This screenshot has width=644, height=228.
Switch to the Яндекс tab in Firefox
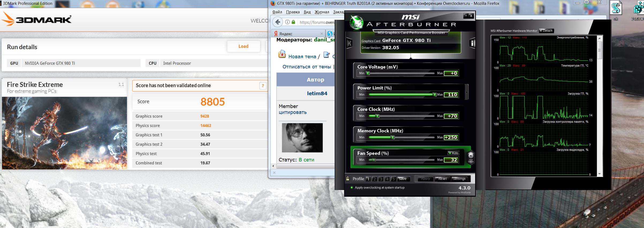click(x=298, y=34)
